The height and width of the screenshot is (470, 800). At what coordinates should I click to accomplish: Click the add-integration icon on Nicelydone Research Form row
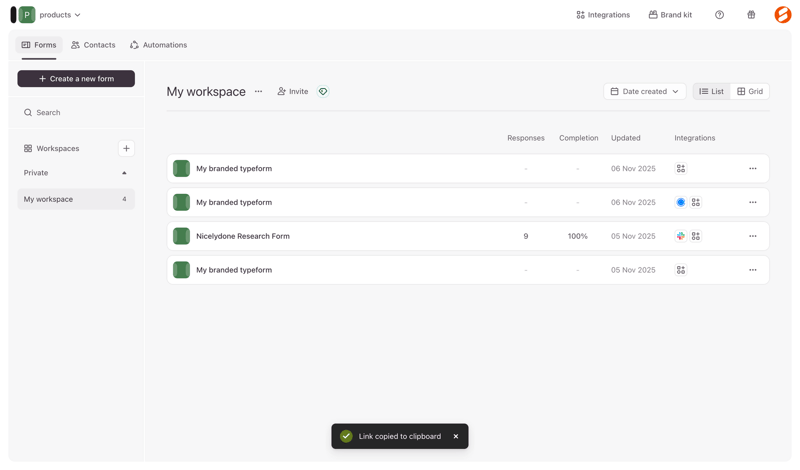695,236
